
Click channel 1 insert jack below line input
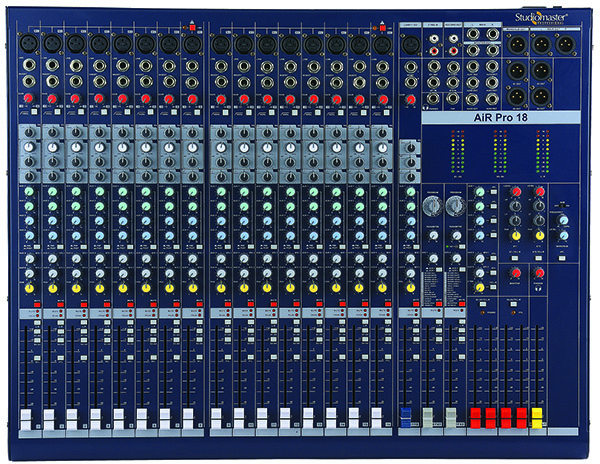click(x=29, y=81)
